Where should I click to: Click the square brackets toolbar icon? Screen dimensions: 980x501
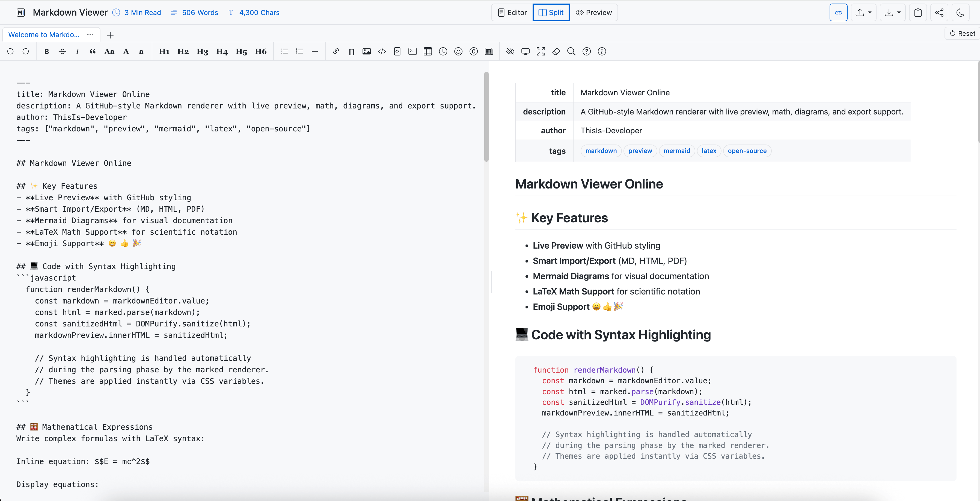[x=352, y=51]
